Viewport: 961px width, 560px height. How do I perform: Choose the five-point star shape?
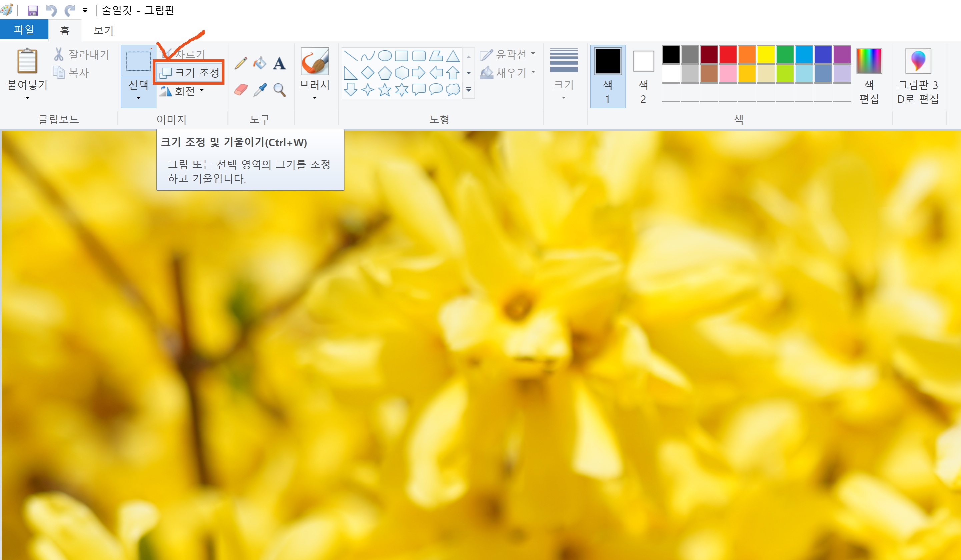384,90
